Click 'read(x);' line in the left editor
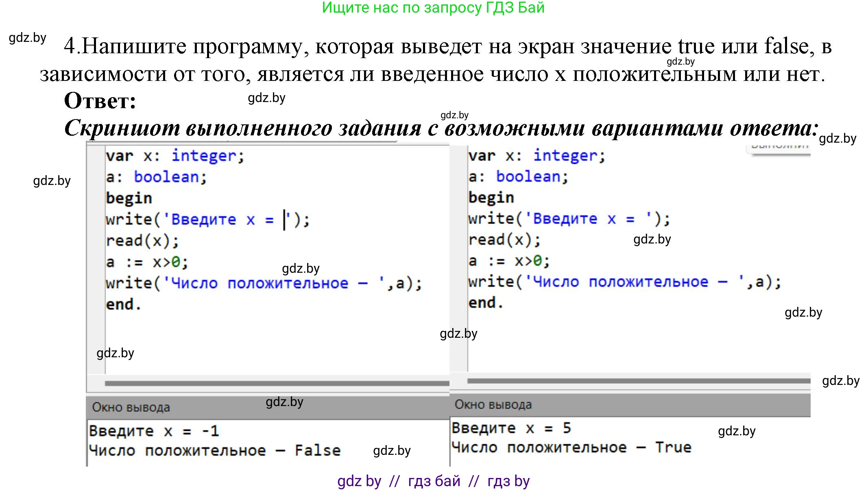Viewport: 868px width, 491px height. [142, 241]
